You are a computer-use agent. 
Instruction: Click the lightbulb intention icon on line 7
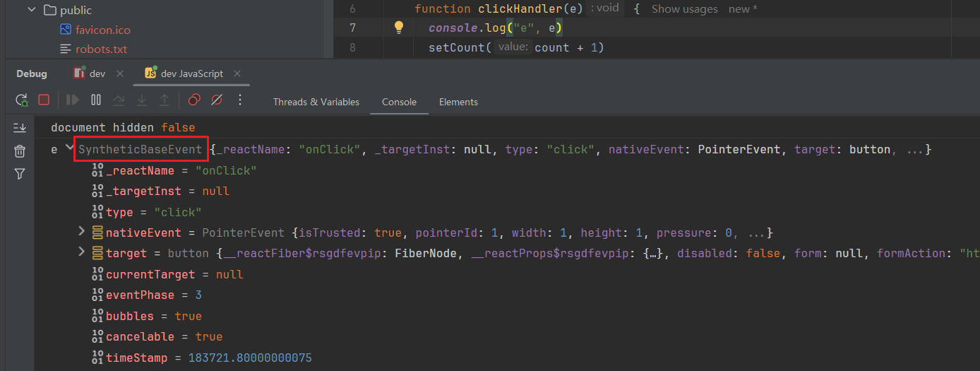coord(398,28)
